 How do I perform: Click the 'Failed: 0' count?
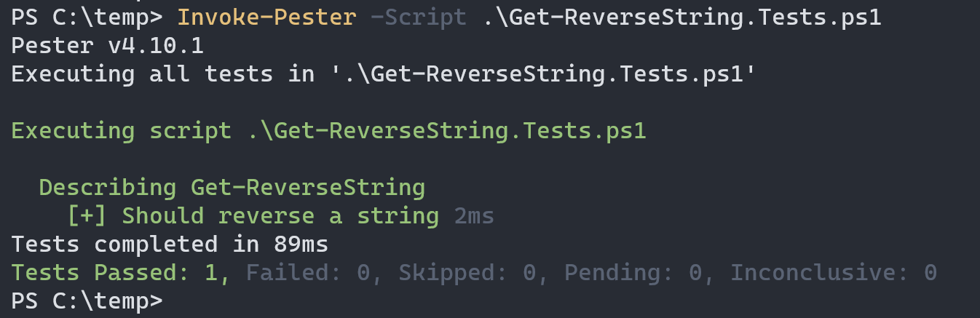[x=308, y=272]
